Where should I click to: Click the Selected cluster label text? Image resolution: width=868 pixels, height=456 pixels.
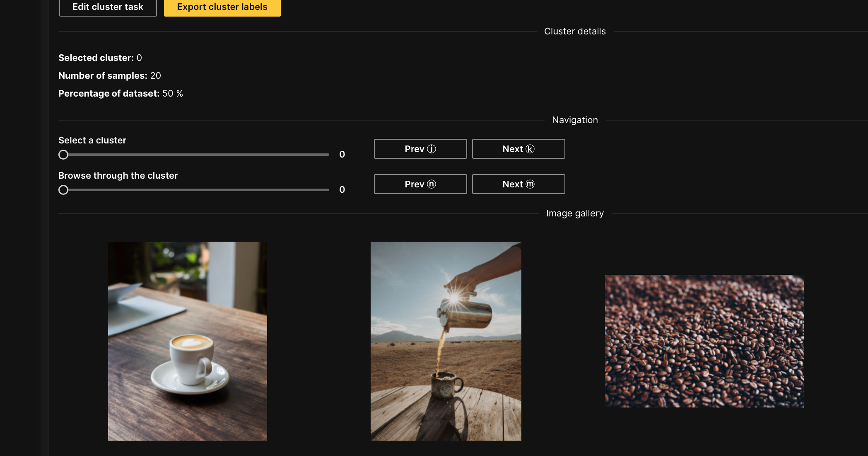tap(95, 58)
